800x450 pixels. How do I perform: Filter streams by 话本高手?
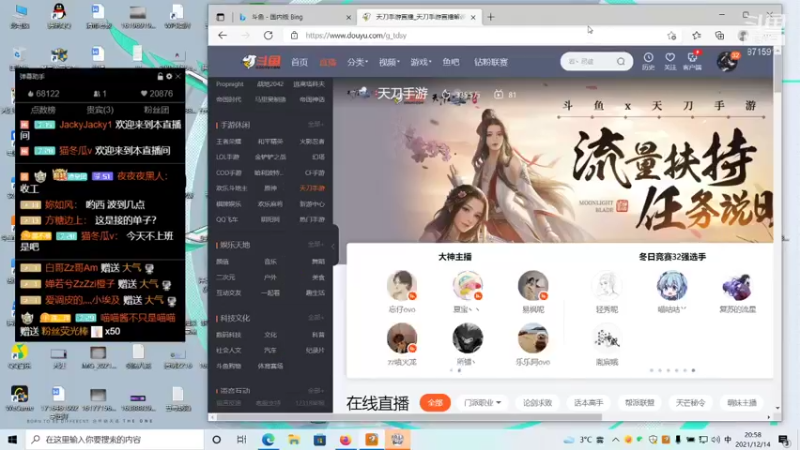588,403
